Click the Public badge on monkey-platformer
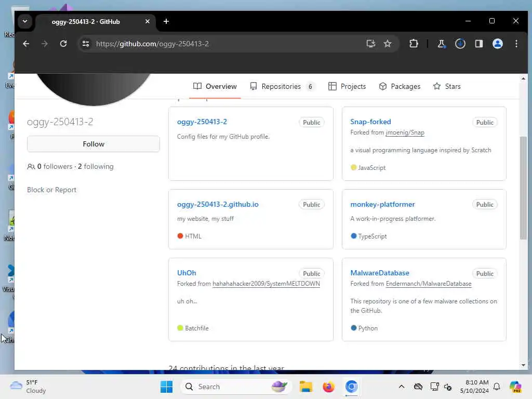The image size is (532, 399). 485,205
